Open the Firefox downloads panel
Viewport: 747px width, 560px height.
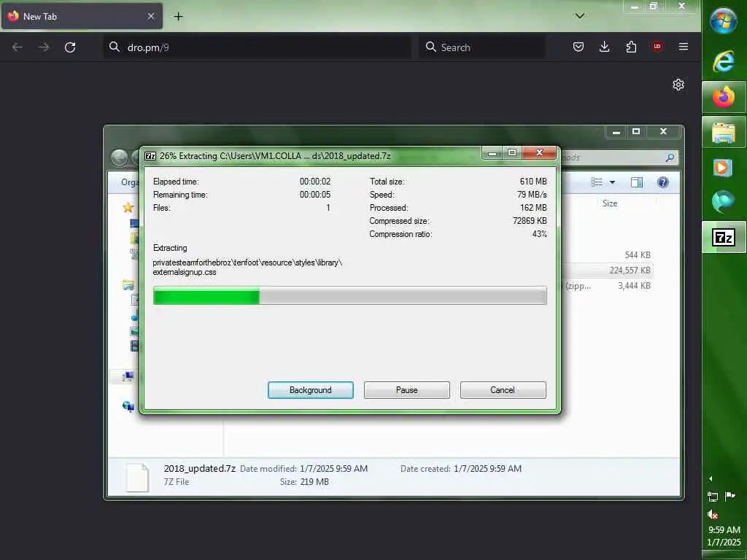coord(605,47)
